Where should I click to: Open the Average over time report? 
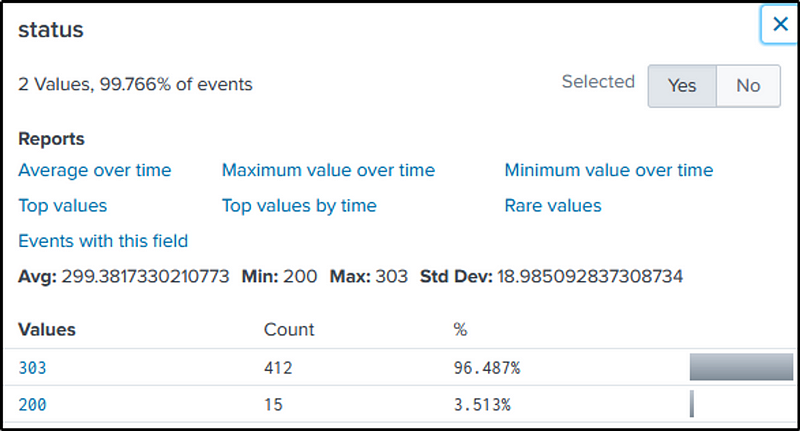[95, 170]
